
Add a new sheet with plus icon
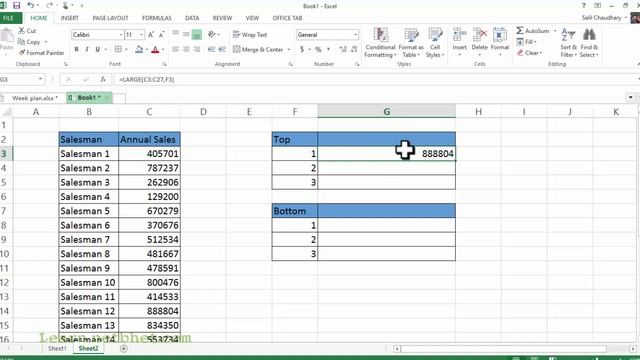pos(124,349)
